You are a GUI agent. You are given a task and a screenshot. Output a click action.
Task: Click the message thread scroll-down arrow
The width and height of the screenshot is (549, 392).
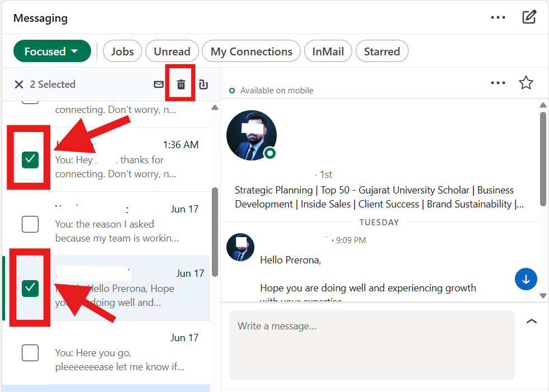pyautogui.click(x=543, y=296)
